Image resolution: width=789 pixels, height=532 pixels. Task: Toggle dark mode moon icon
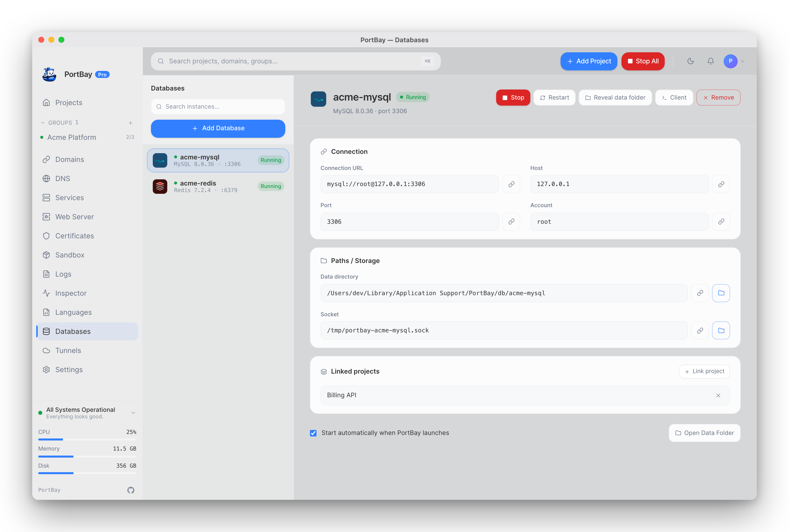click(690, 61)
